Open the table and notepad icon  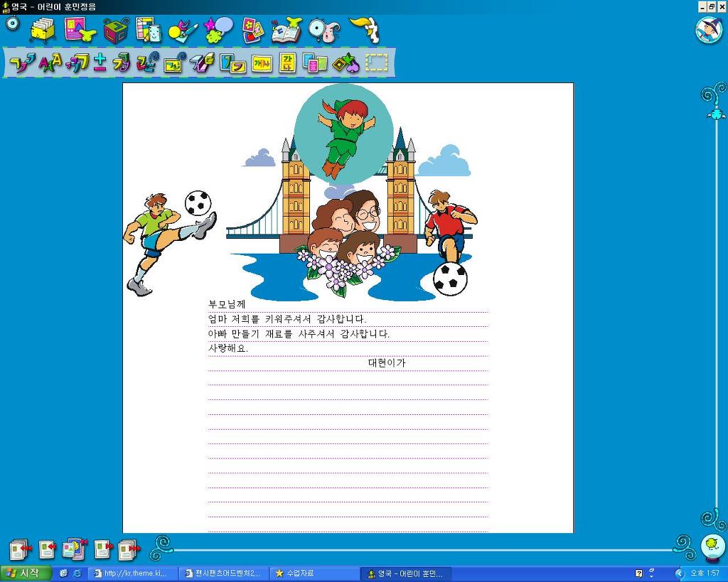click(x=149, y=30)
